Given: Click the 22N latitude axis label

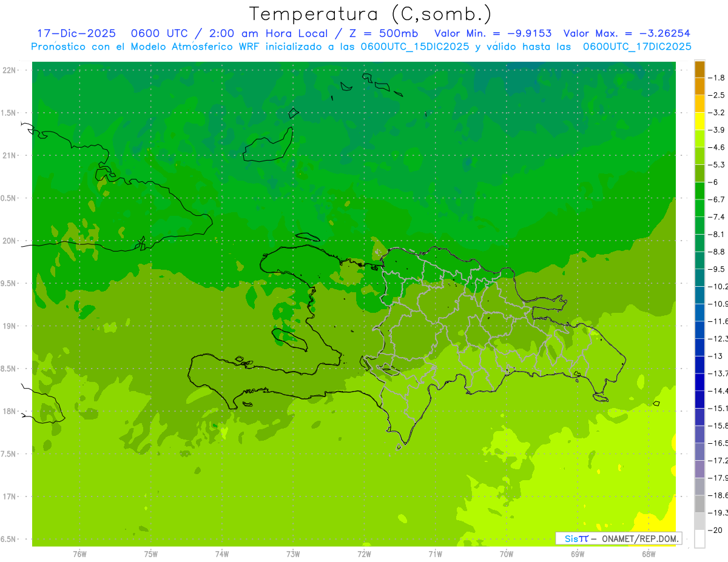Looking at the screenshot, I should [10, 70].
